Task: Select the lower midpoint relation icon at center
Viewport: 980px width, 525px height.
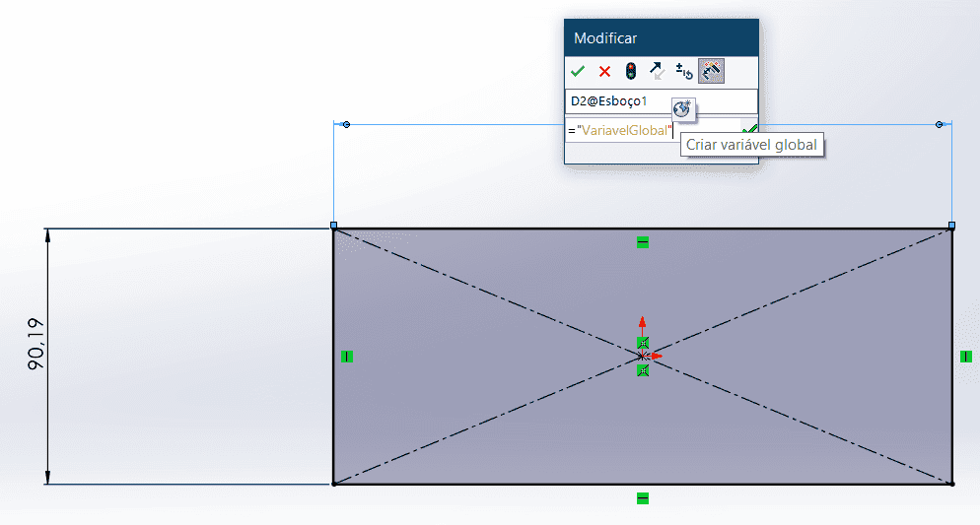Action: point(643,370)
